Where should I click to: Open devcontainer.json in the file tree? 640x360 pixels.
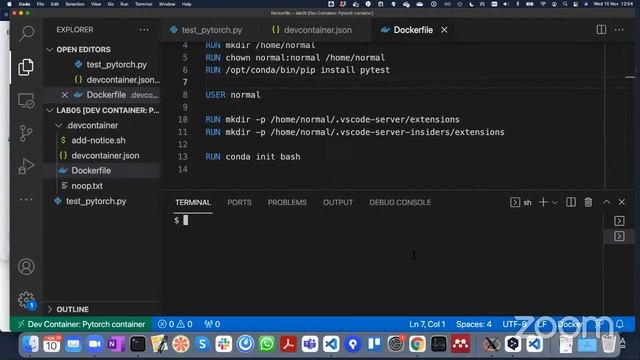click(x=102, y=156)
